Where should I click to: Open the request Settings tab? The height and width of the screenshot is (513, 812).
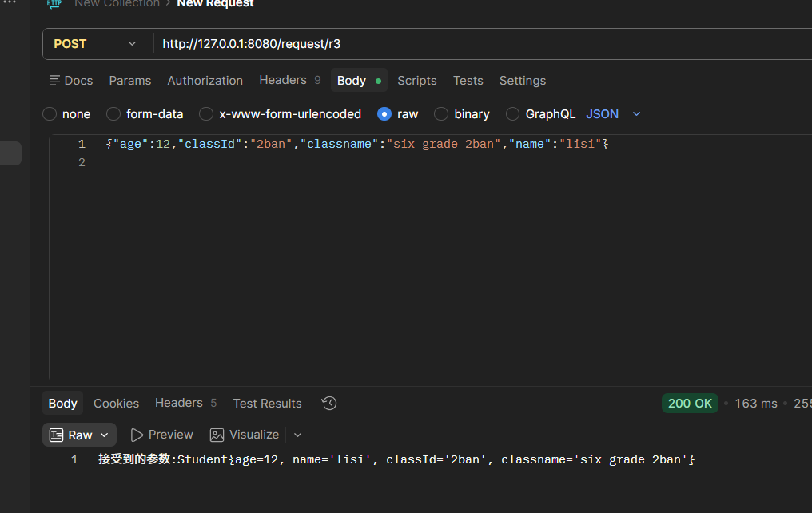pyautogui.click(x=523, y=81)
